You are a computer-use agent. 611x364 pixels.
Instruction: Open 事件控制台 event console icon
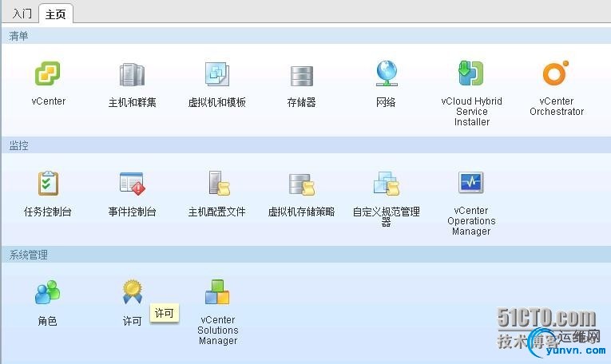(x=132, y=184)
